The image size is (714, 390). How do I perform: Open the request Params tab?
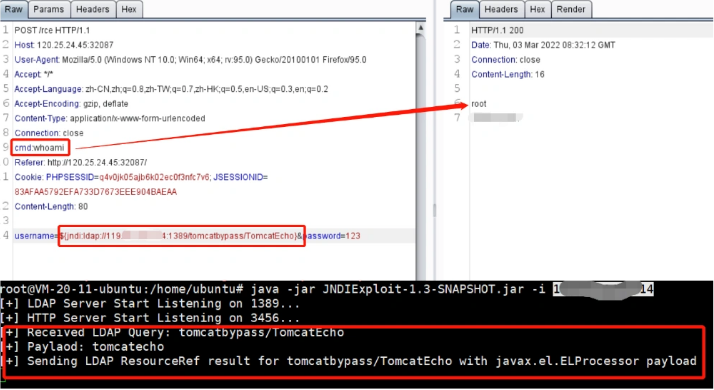(48, 9)
